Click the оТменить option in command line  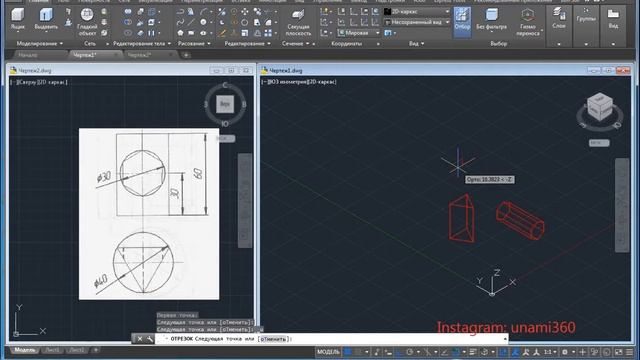tap(273, 339)
